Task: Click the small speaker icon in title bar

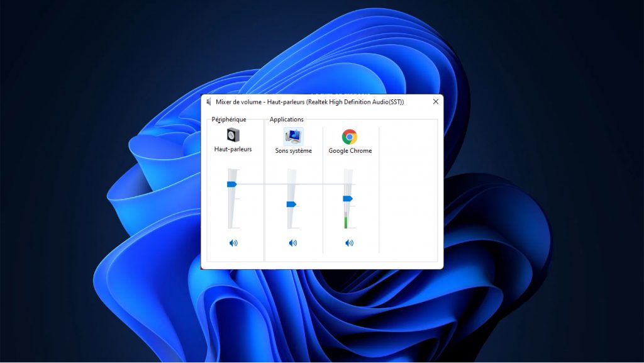Action: pos(209,102)
